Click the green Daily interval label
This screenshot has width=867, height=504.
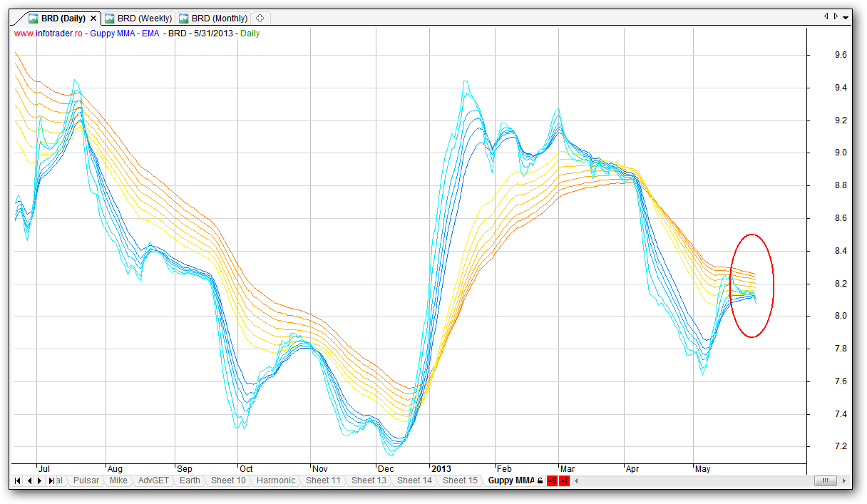[250, 33]
